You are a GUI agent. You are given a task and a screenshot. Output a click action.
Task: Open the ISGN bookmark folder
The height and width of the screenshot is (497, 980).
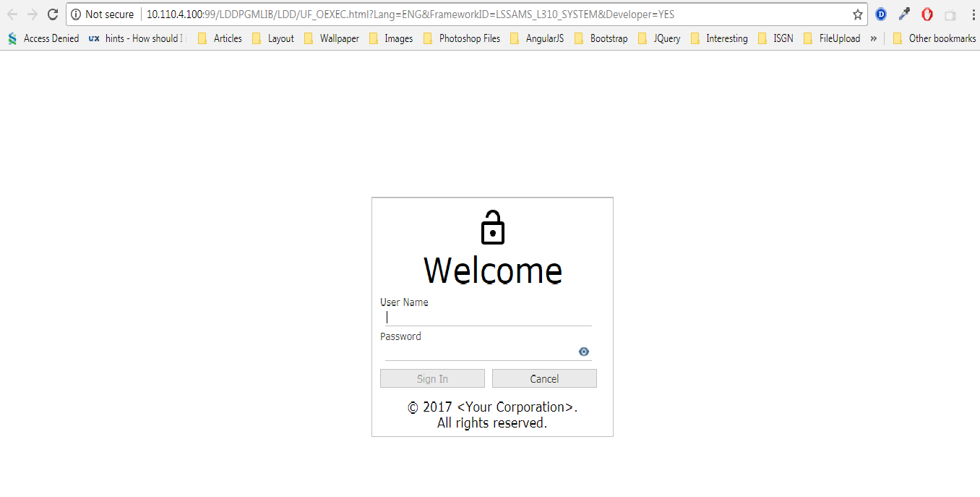pos(775,38)
